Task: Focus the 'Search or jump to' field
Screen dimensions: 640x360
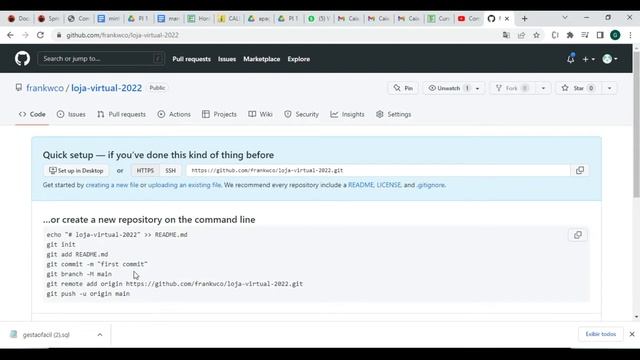Action: 101,59
